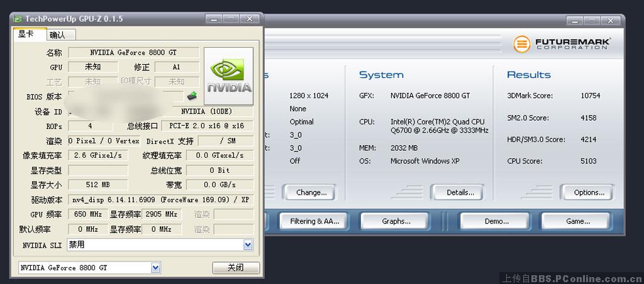Click the 显存频率 2905 MHz field
The width and height of the screenshot is (644, 284).
[162, 215]
